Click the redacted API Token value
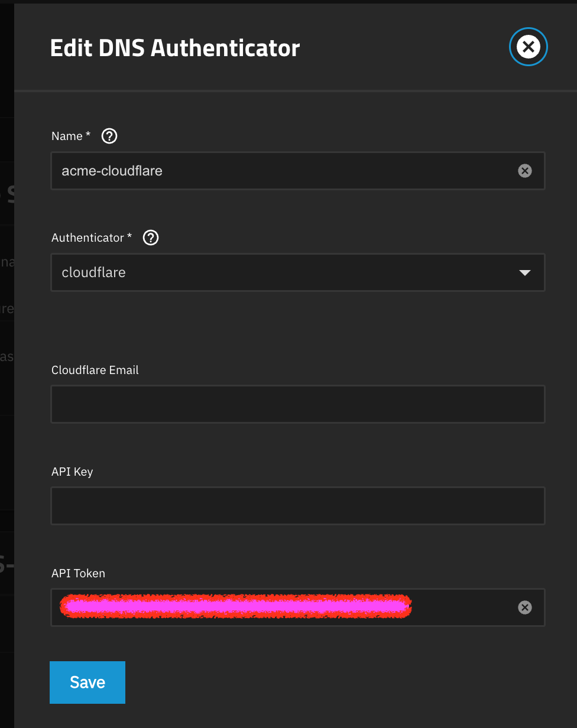Viewport: 577px width, 728px height. (x=235, y=607)
